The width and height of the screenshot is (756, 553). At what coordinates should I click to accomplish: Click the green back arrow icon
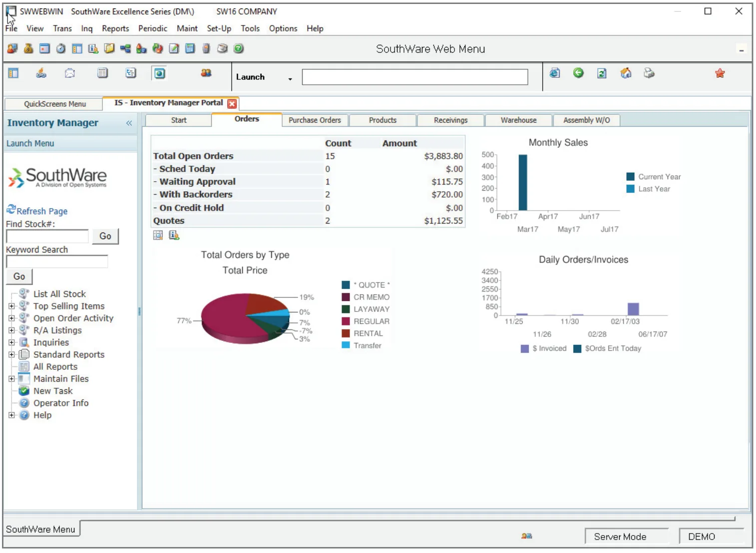578,73
